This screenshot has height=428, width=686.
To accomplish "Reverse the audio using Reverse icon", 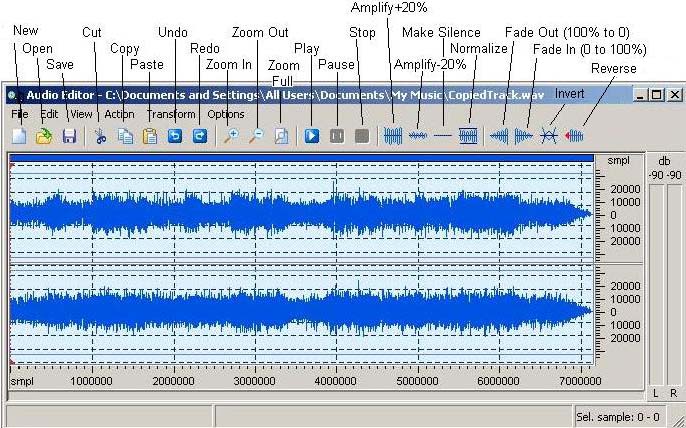I will pos(575,136).
